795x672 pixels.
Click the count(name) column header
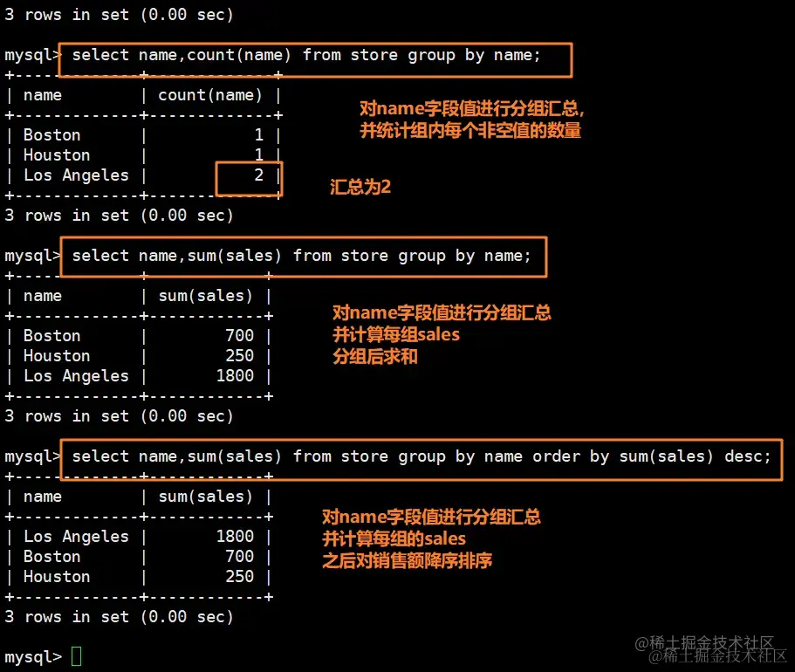coord(210,95)
